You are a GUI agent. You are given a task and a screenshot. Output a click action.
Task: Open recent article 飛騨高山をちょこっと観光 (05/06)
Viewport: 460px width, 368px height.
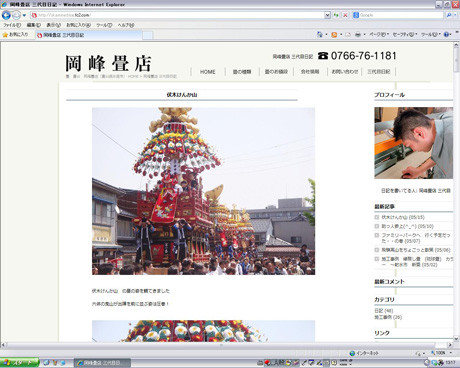coord(416,250)
